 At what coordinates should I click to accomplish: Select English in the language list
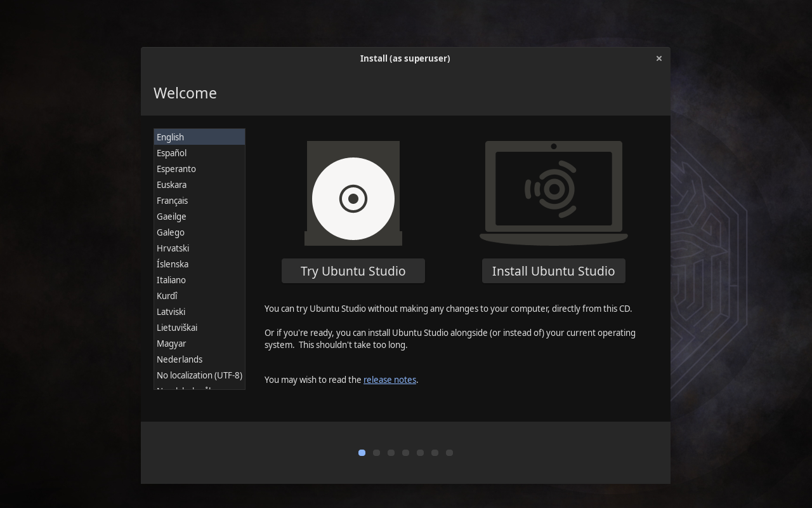[171, 137]
